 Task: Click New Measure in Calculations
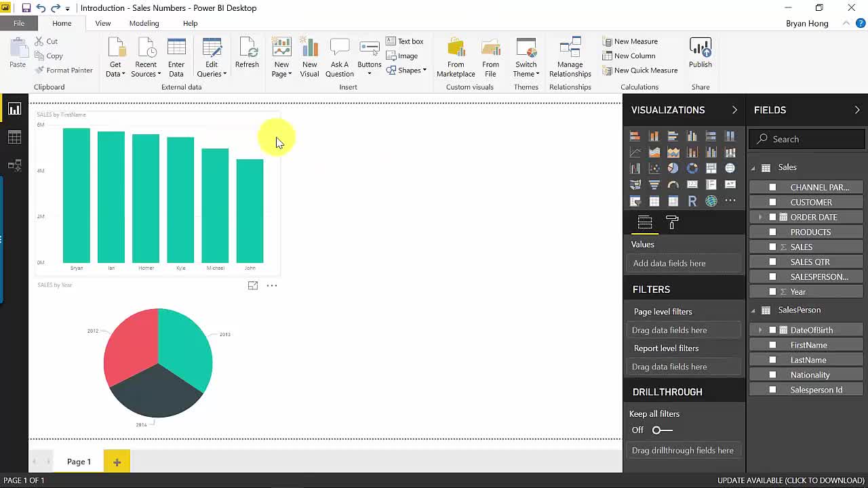point(630,41)
